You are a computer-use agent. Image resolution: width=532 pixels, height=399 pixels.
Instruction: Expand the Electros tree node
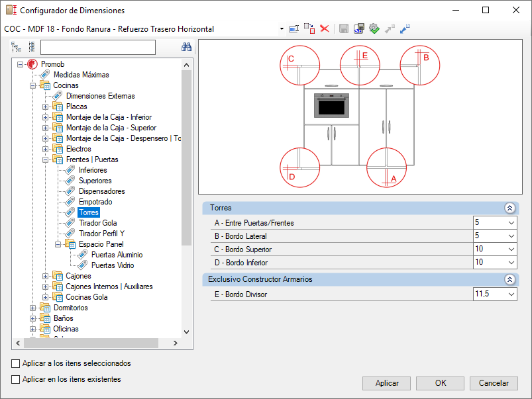point(45,149)
